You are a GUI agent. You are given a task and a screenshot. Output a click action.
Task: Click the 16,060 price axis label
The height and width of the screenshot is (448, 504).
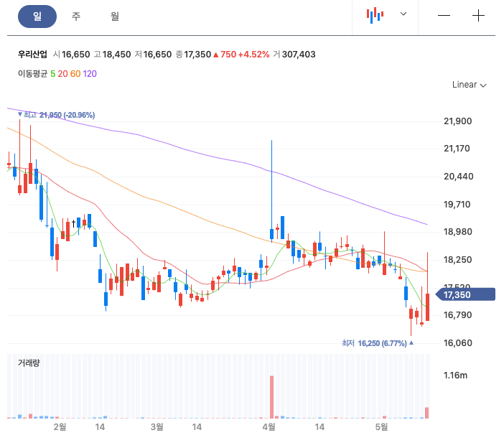[458, 343]
